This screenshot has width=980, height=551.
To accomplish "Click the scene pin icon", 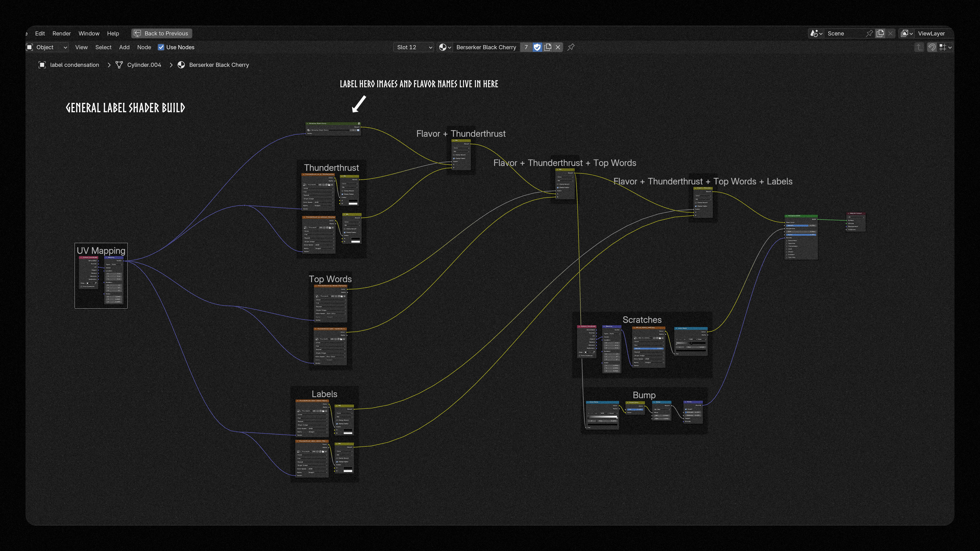I will [x=869, y=33].
